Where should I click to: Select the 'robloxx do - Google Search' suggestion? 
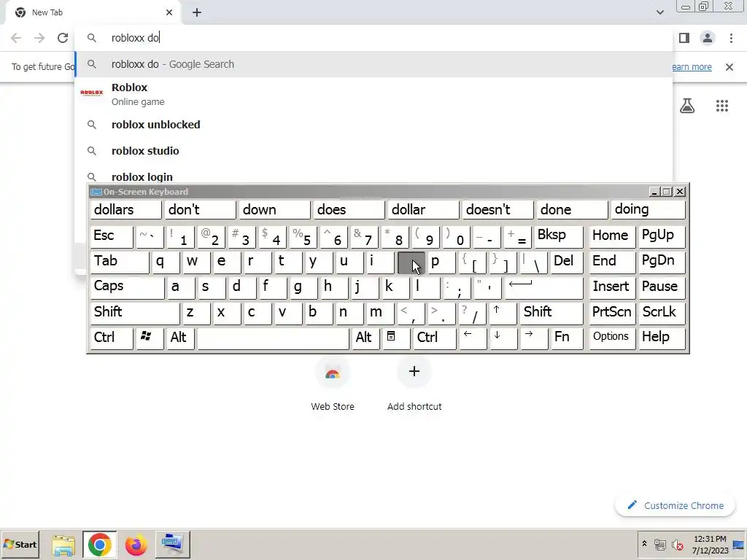tap(373, 64)
